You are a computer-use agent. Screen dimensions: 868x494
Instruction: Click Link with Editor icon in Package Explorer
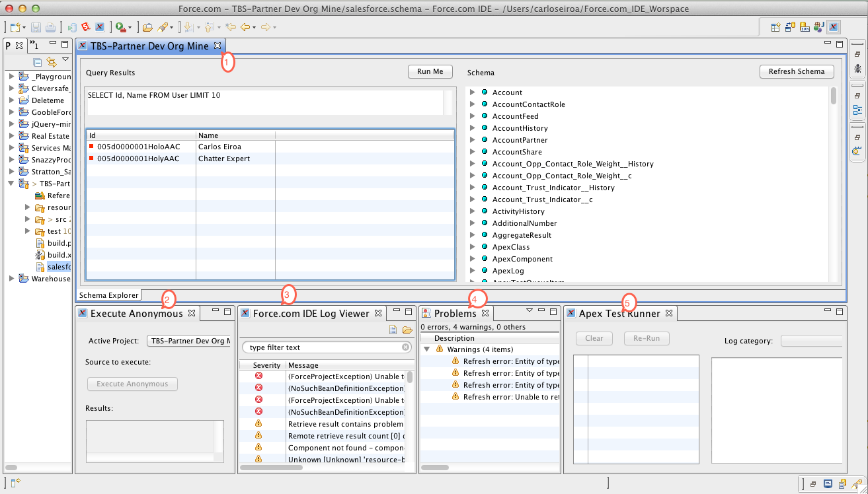51,62
